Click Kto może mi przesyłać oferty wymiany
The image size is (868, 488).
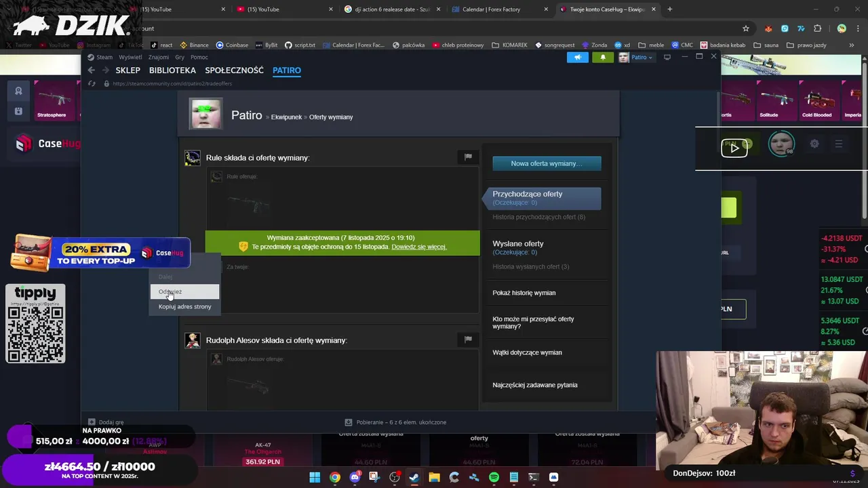533,323
